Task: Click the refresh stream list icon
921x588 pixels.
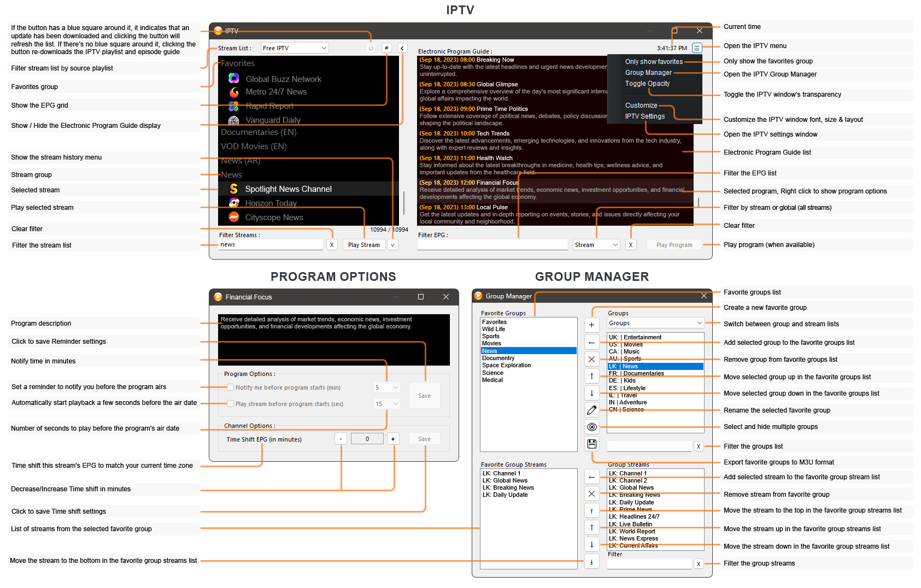Action: [x=371, y=48]
